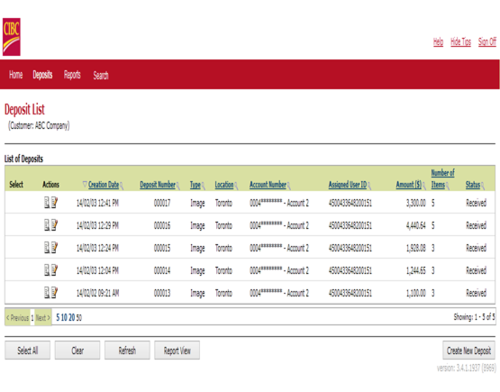Click the Report View button
The image size is (500, 392).
pyautogui.click(x=177, y=350)
